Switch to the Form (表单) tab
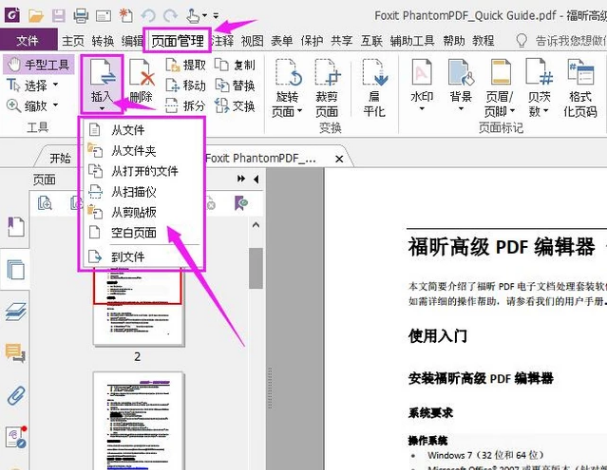 pyautogui.click(x=282, y=40)
